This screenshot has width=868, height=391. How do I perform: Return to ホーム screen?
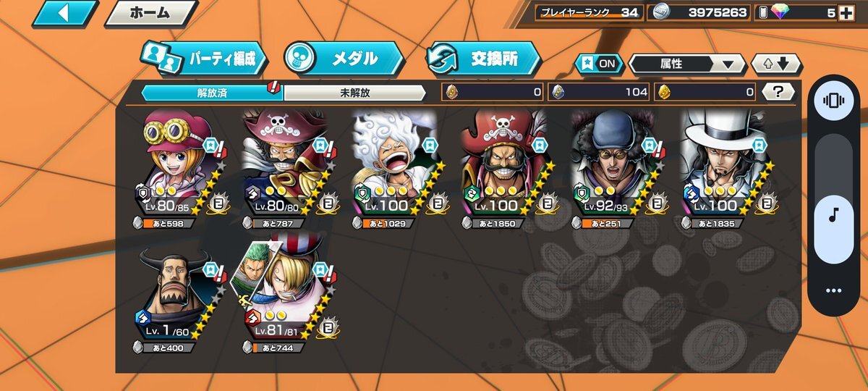(150, 13)
